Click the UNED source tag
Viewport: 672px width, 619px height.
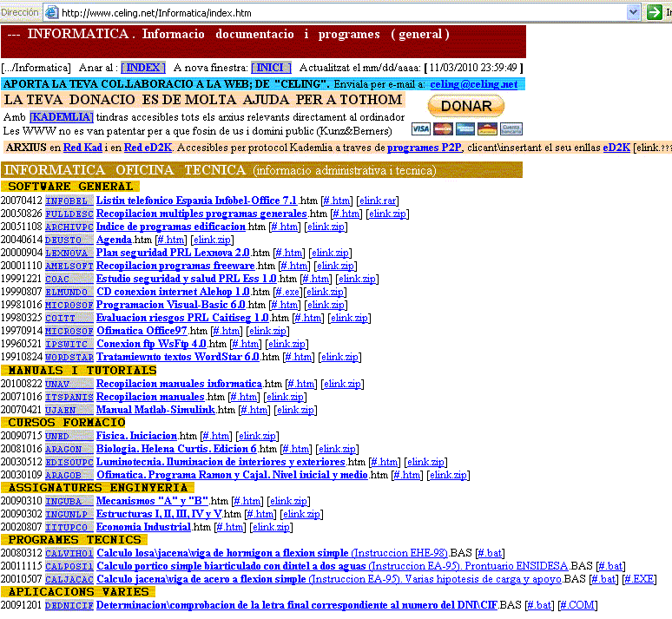click(x=69, y=436)
